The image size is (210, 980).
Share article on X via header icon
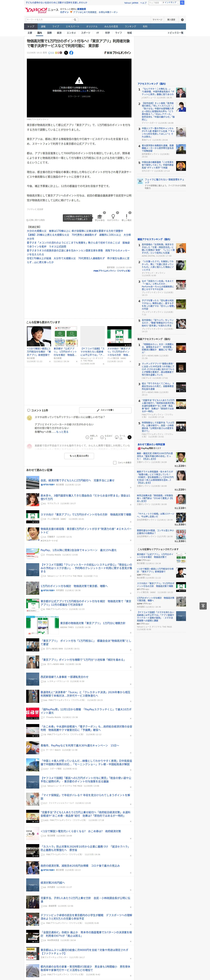66,53
